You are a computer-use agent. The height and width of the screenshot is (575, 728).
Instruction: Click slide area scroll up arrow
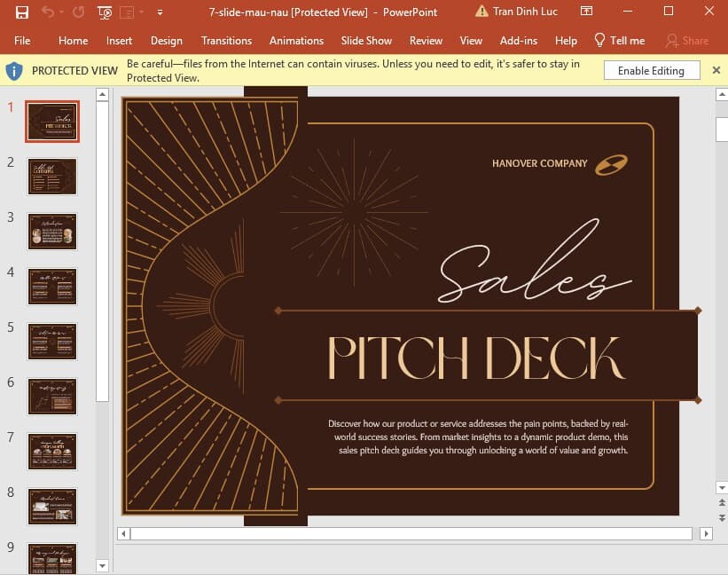pyautogui.click(x=722, y=95)
